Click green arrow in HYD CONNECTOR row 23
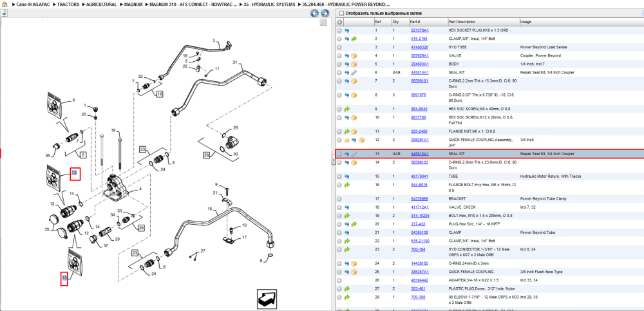 click(x=346, y=249)
